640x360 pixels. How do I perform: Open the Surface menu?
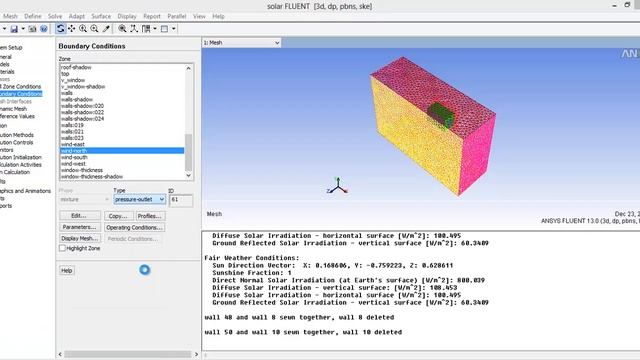point(101,16)
